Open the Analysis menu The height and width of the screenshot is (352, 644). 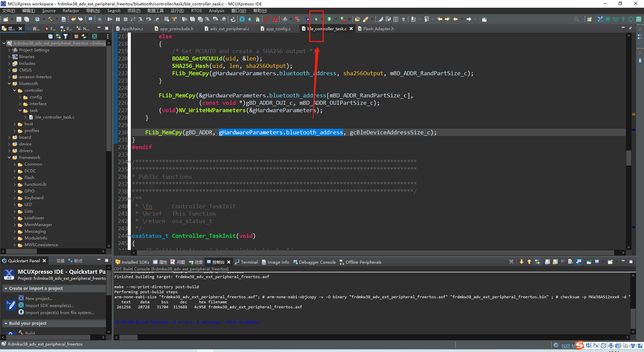coord(217,11)
